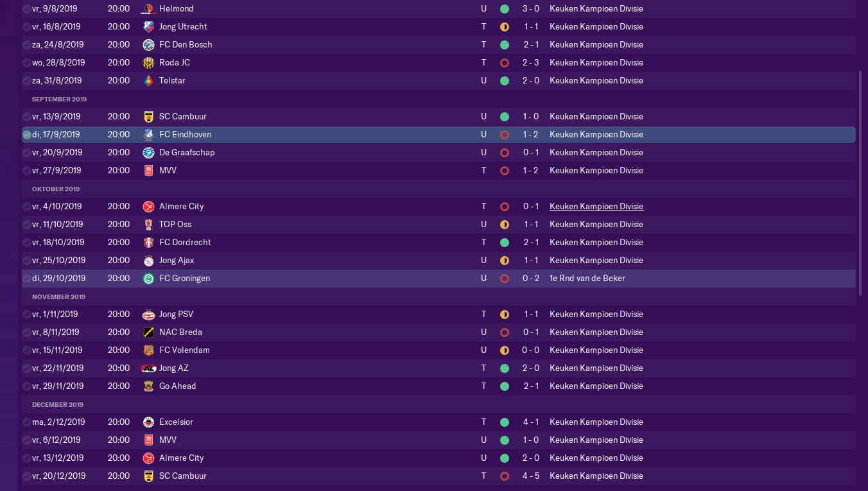Click the green win indicator for Telstar match

505,81
